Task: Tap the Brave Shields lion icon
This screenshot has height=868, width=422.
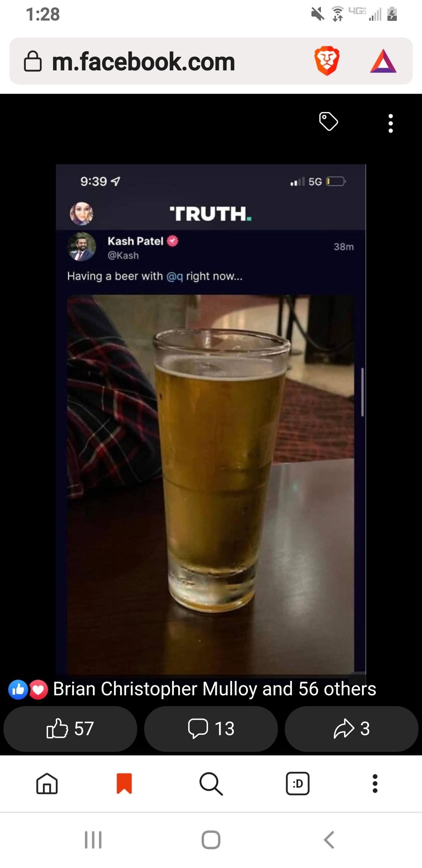Action: click(x=327, y=61)
